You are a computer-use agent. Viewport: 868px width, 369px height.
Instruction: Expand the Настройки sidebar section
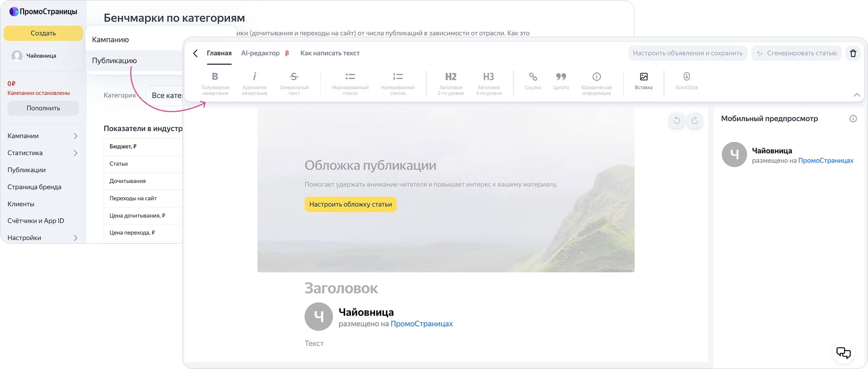(x=75, y=238)
